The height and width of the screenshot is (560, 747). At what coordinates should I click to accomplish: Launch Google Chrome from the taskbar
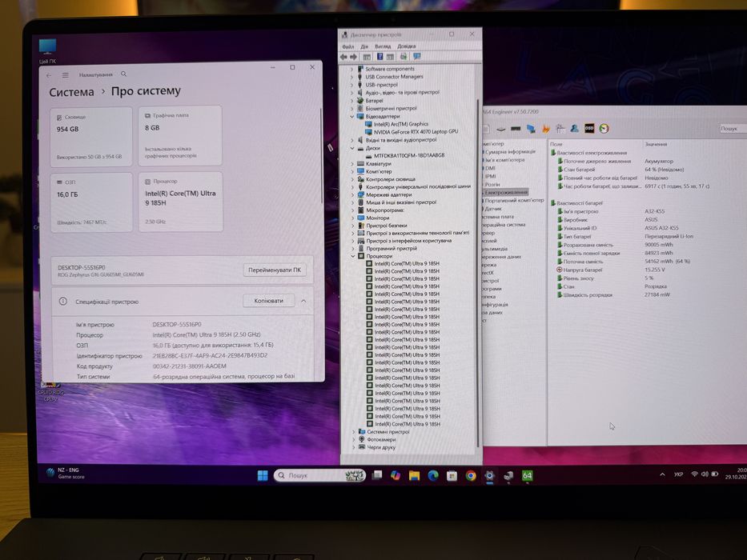[x=471, y=476]
